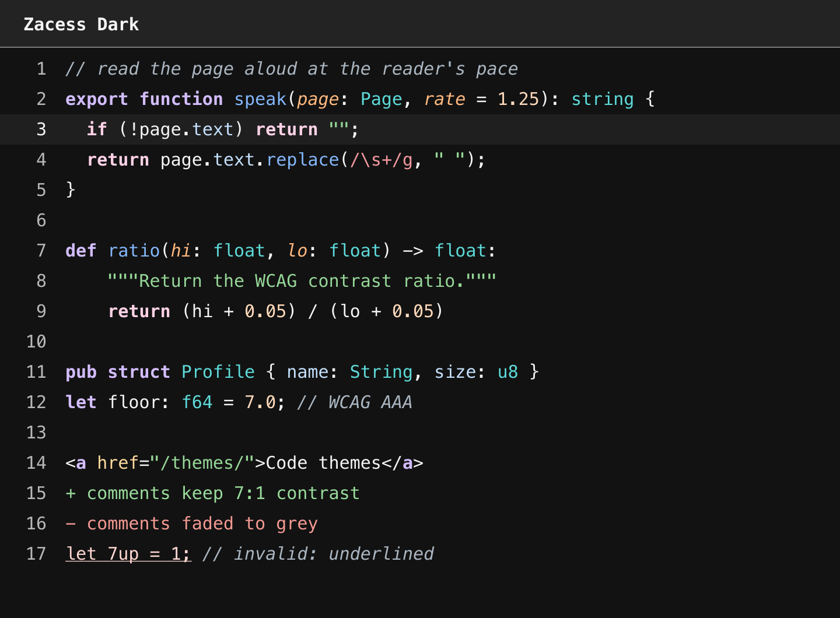Click the "Profile" struct name on line 11
This screenshot has height=618, width=840.
click(x=218, y=372)
